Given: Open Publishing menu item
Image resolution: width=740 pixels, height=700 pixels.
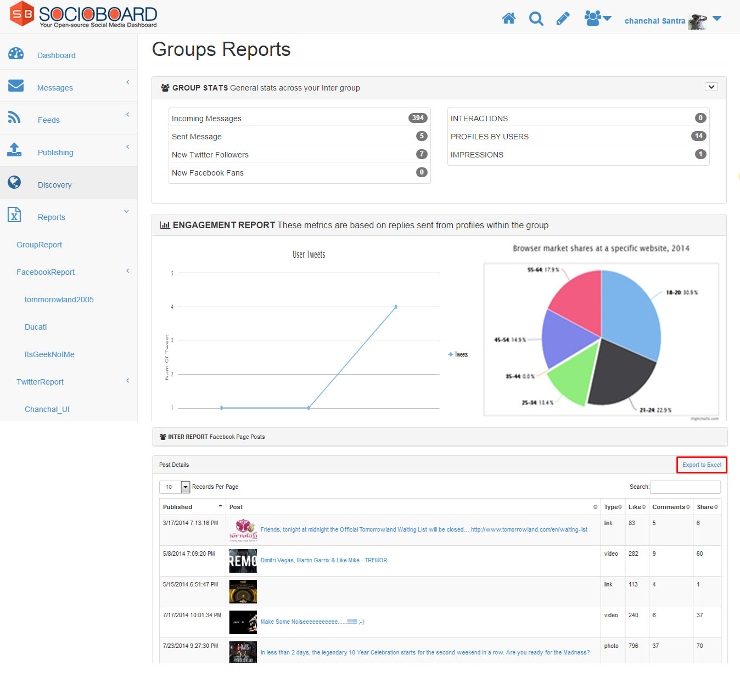Looking at the screenshot, I should [x=55, y=153].
